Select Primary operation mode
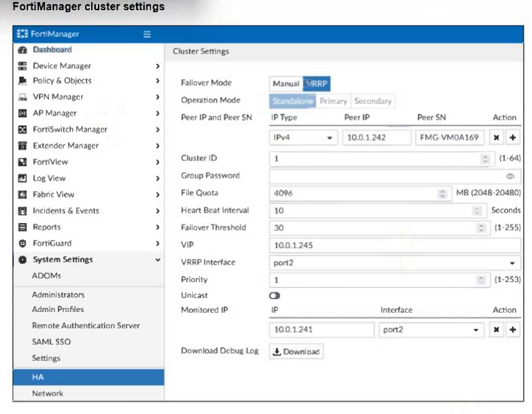 [333, 101]
